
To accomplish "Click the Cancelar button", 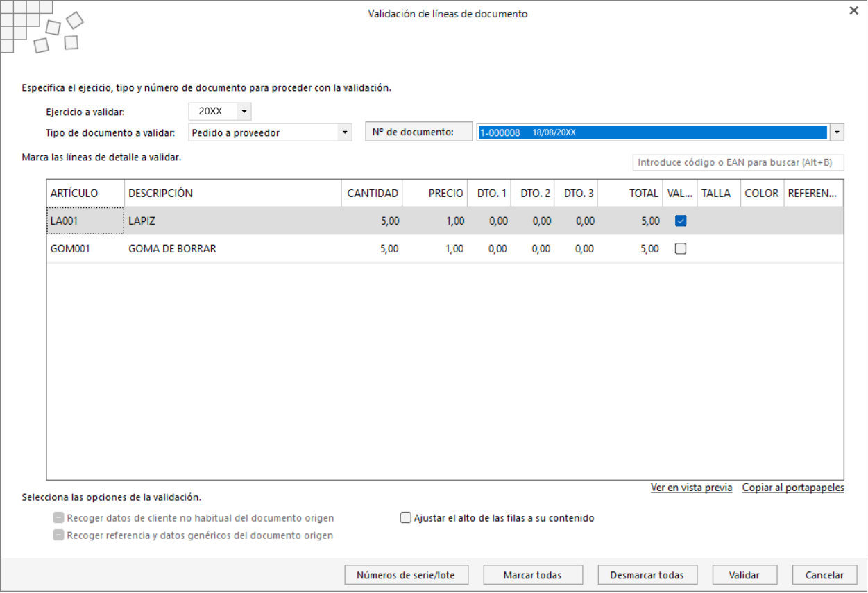I will (825, 575).
